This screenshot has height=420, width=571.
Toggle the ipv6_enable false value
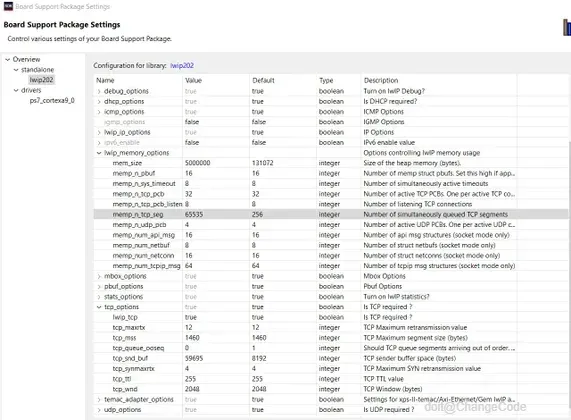[216, 142]
